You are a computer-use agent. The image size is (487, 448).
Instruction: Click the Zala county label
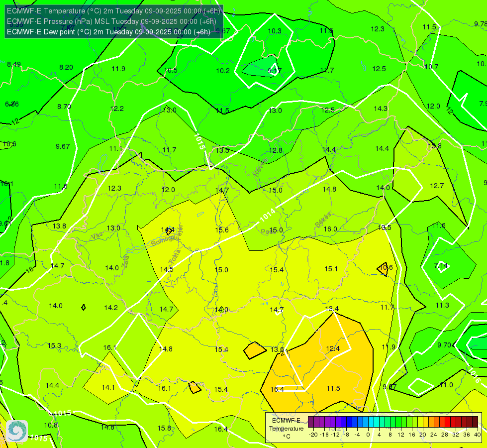pyautogui.click(x=126, y=261)
